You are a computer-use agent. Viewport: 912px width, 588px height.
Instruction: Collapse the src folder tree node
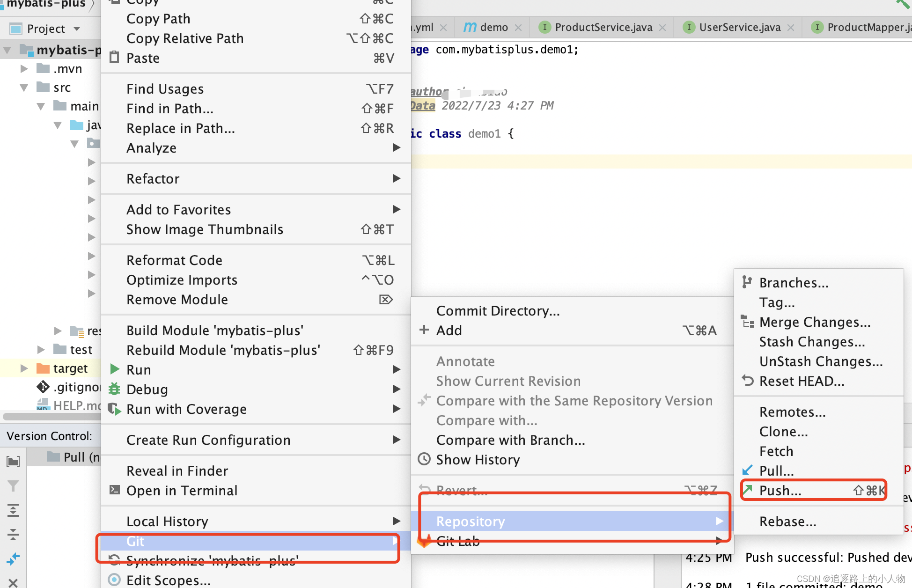click(x=24, y=88)
